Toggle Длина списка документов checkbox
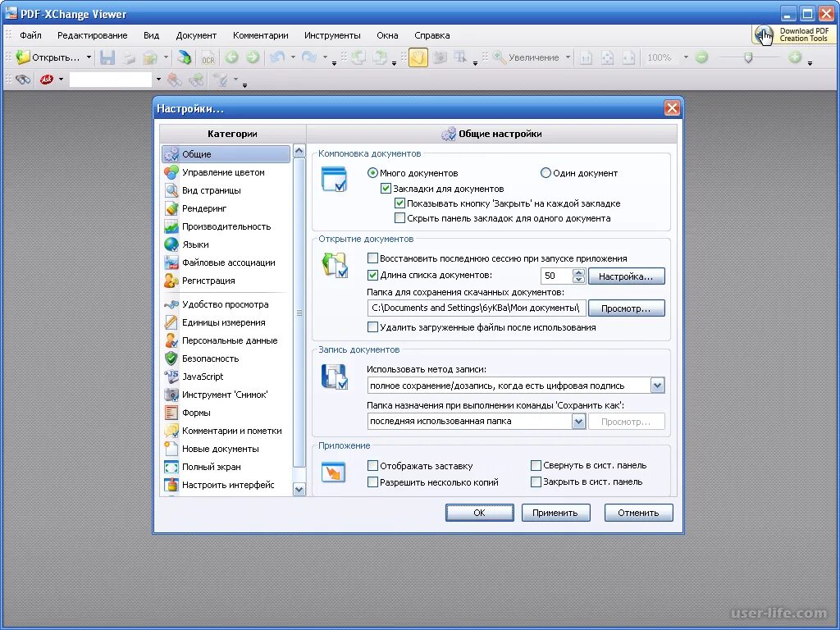840x630 pixels. pyautogui.click(x=373, y=276)
